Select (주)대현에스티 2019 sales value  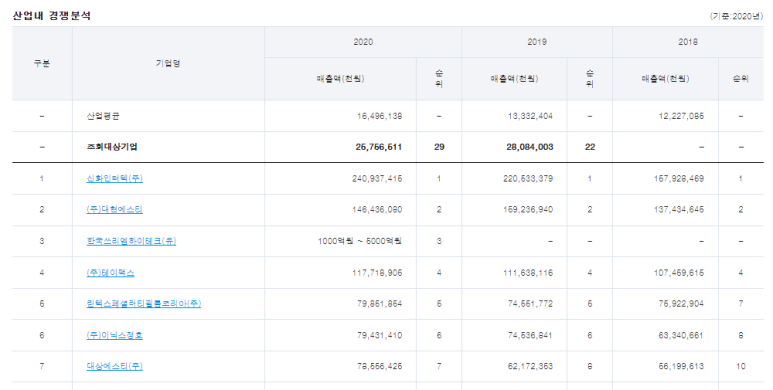click(528, 210)
